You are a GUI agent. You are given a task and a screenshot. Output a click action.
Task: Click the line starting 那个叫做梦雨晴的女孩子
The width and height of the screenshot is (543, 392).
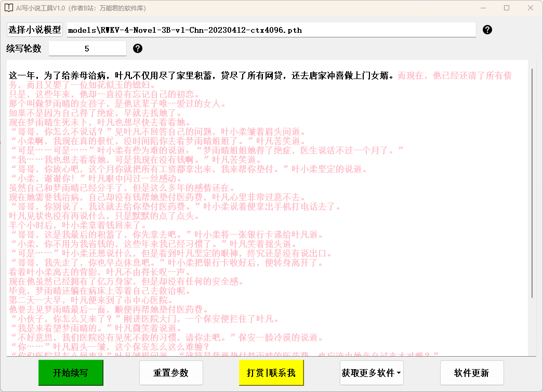click(x=117, y=103)
